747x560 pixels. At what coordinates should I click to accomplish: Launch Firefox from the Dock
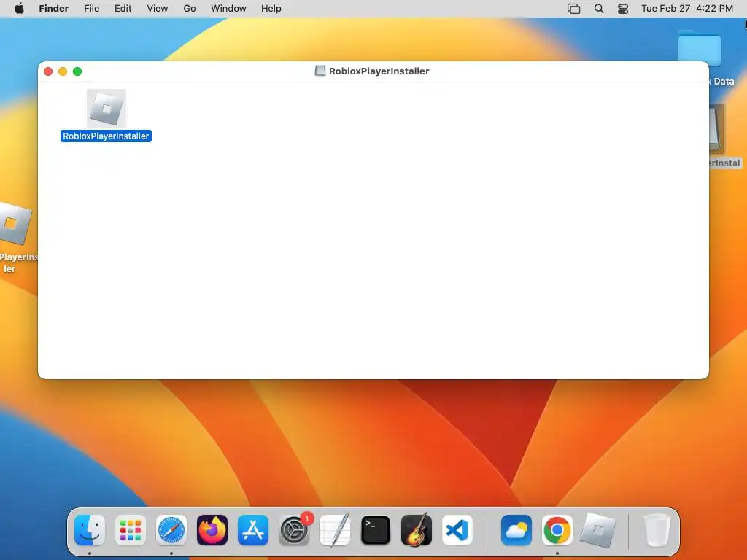(x=212, y=530)
